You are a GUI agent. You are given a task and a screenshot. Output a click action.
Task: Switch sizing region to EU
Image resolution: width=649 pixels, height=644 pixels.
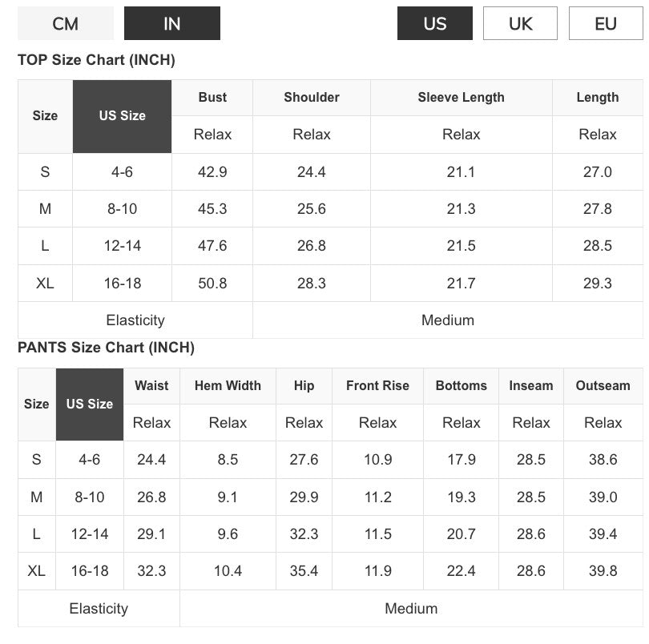pos(606,23)
